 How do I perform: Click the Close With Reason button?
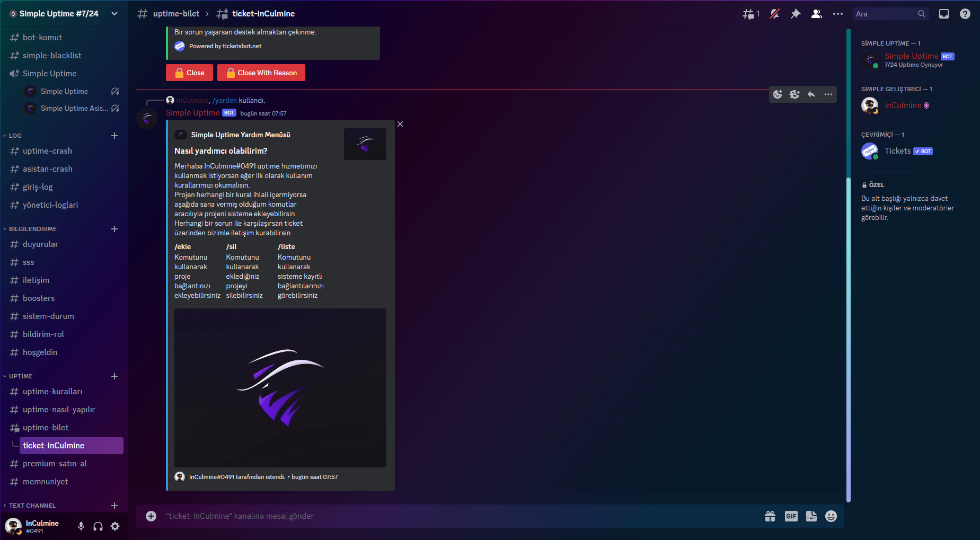pyautogui.click(x=261, y=73)
